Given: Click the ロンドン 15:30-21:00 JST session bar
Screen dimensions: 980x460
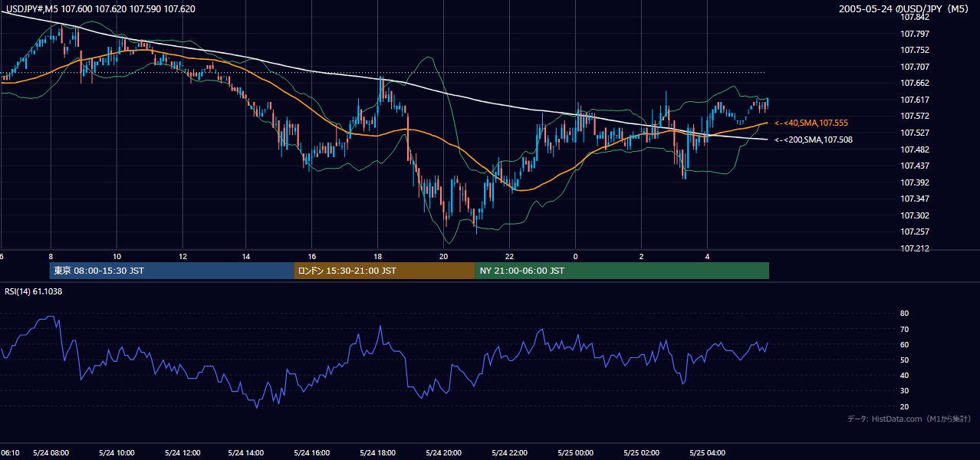Looking at the screenshot, I should 384,271.
